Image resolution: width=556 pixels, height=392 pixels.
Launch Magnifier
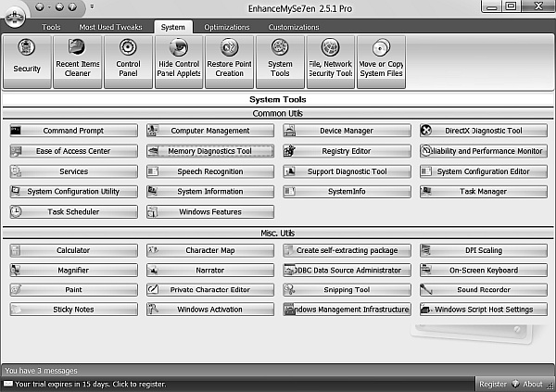coord(74,270)
